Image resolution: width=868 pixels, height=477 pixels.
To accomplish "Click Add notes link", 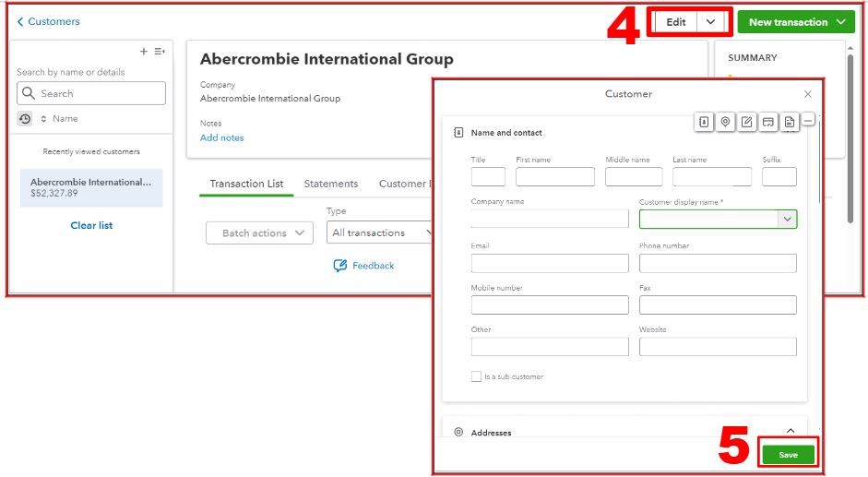I will pyautogui.click(x=222, y=138).
